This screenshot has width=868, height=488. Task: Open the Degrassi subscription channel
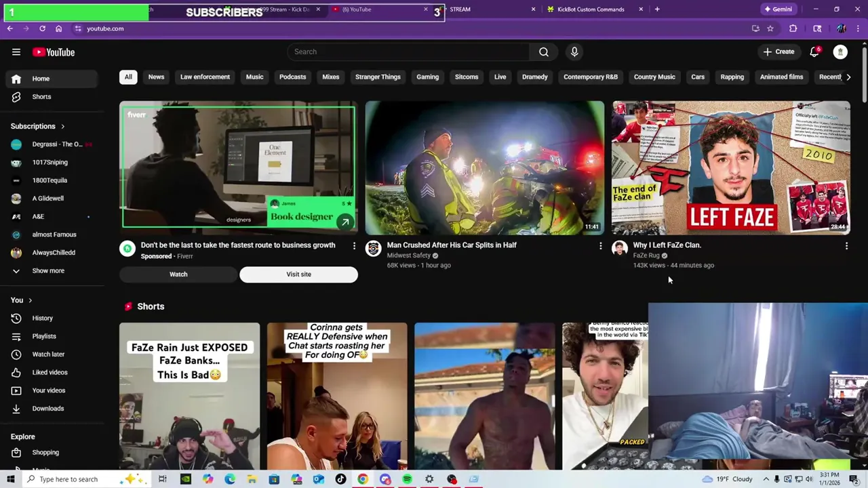(x=53, y=144)
